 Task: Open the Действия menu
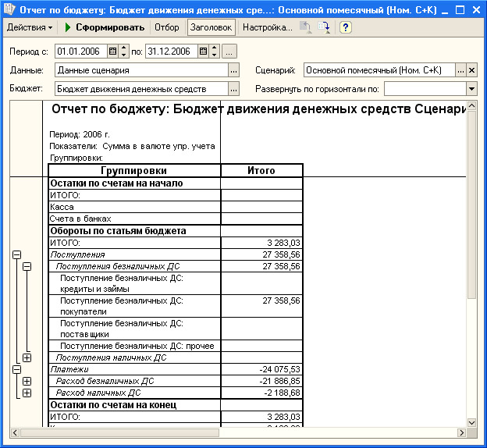coord(30,27)
